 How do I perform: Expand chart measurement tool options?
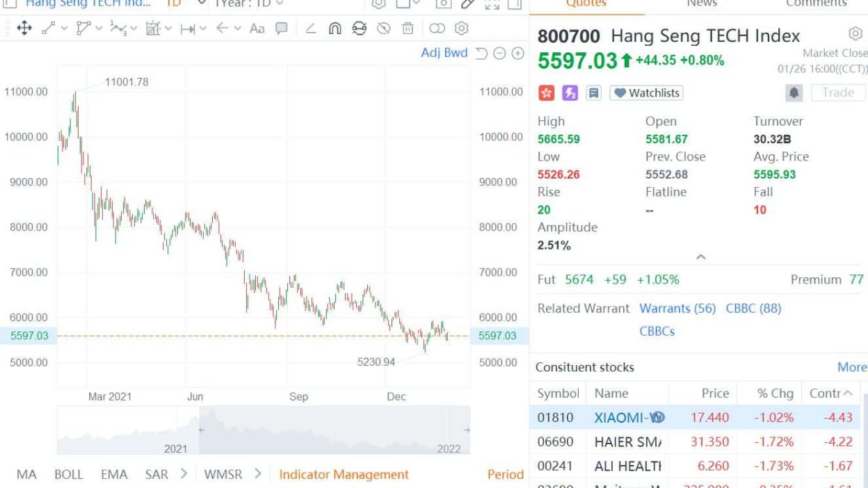[168, 29]
